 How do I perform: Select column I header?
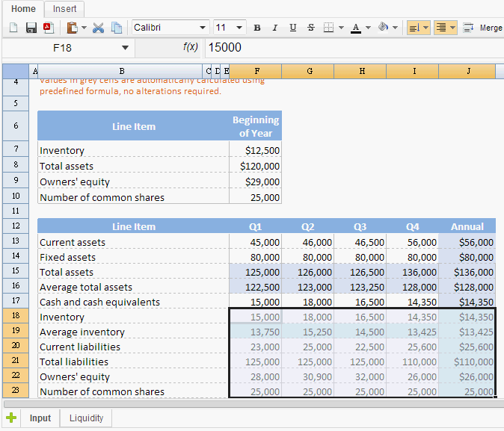click(413, 71)
